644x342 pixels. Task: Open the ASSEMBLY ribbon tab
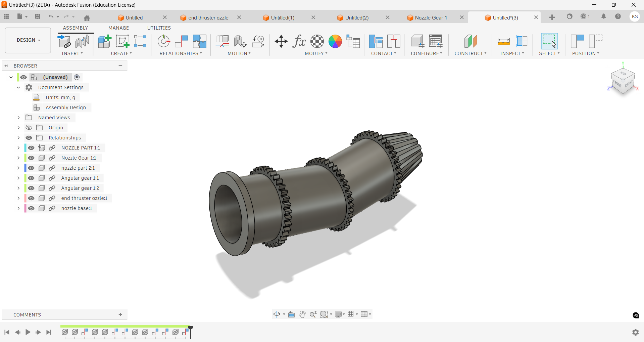click(x=76, y=28)
